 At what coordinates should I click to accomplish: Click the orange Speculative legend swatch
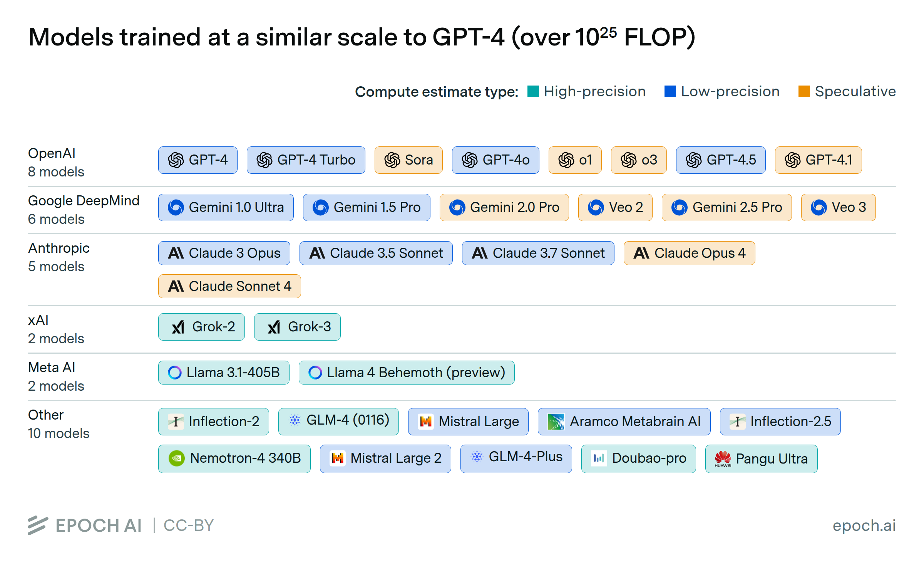click(804, 92)
